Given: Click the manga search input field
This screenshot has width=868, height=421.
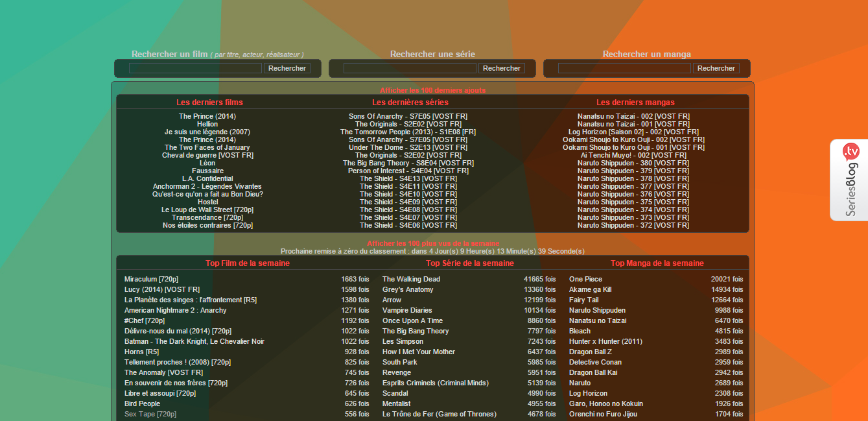Looking at the screenshot, I should [624, 68].
